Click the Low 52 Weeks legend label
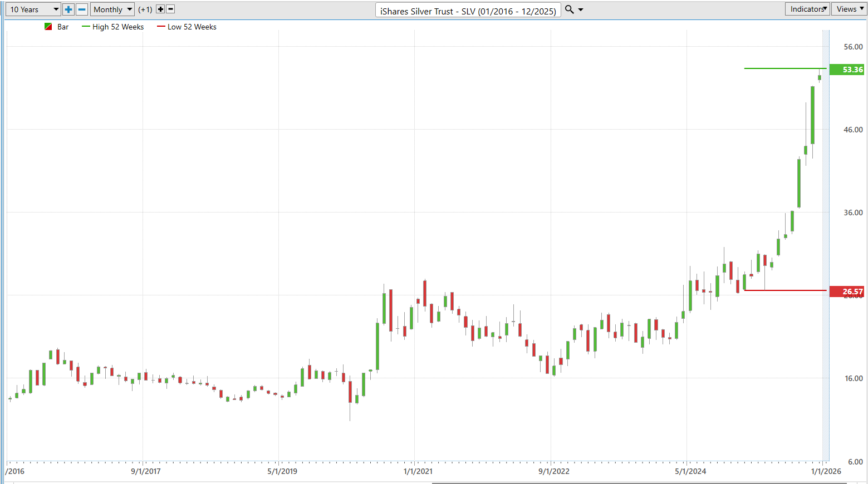This screenshot has height=484, width=868. (x=192, y=27)
